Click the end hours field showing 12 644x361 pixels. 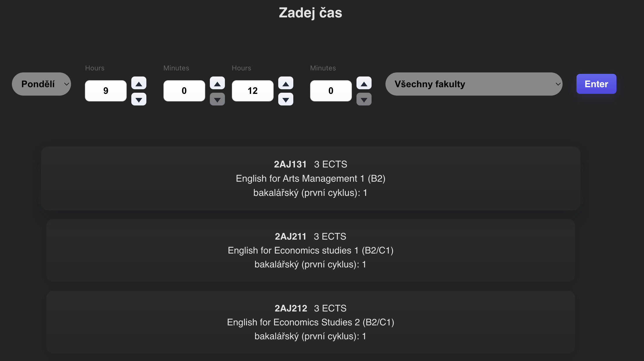click(252, 91)
